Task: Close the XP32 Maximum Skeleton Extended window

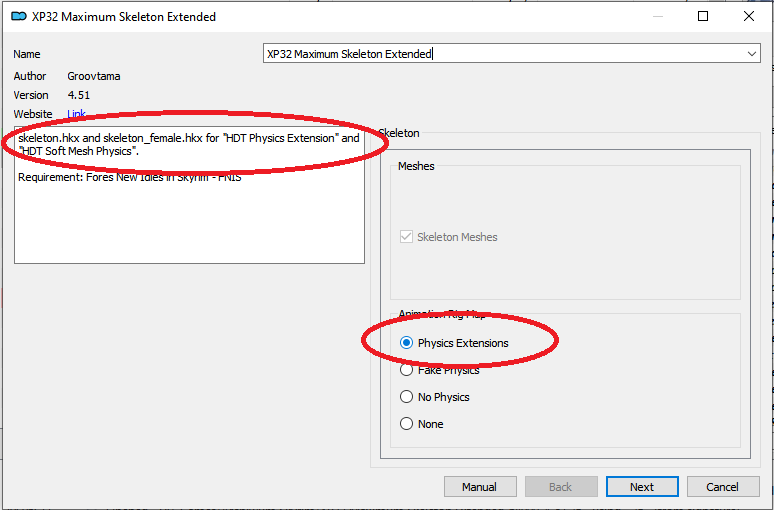Action: pyautogui.click(x=748, y=16)
